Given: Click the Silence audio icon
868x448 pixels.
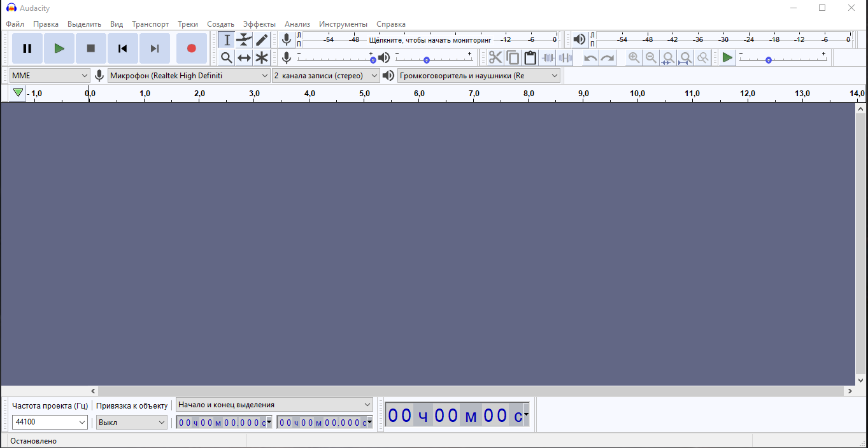Looking at the screenshot, I should click(565, 58).
